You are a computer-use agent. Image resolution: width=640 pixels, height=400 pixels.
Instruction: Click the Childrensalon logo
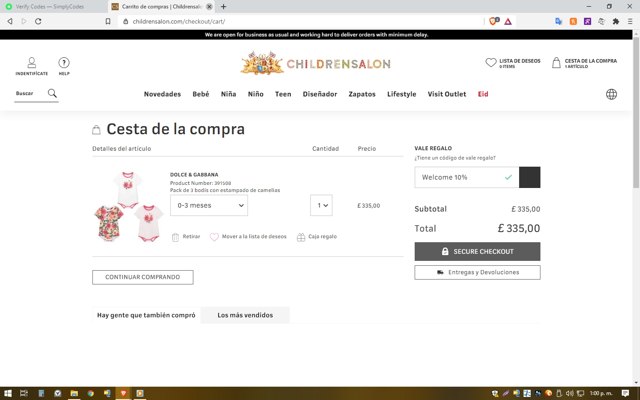pyautogui.click(x=316, y=63)
